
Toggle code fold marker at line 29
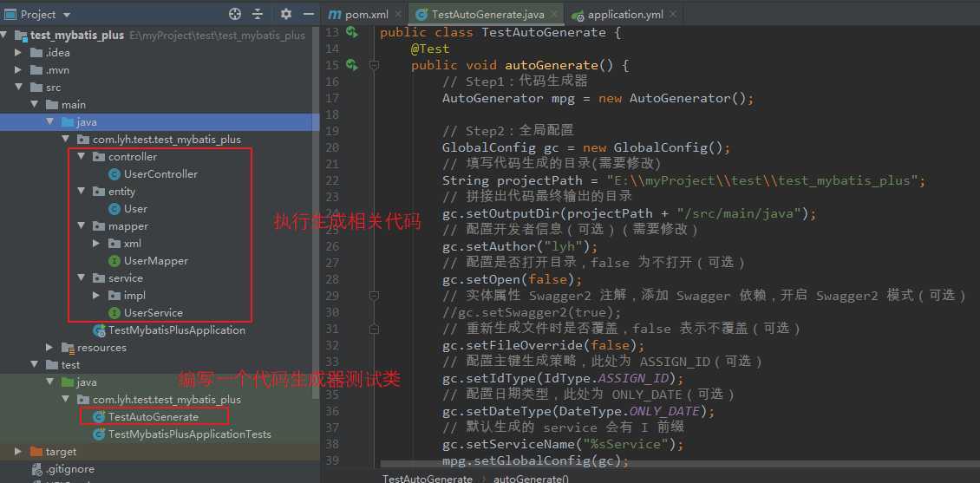[x=374, y=296]
